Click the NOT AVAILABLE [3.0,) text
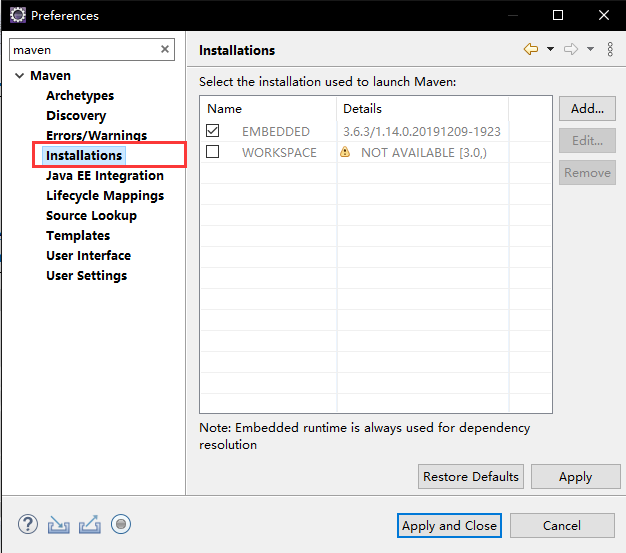This screenshot has height=553, width=626. click(424, 153)
